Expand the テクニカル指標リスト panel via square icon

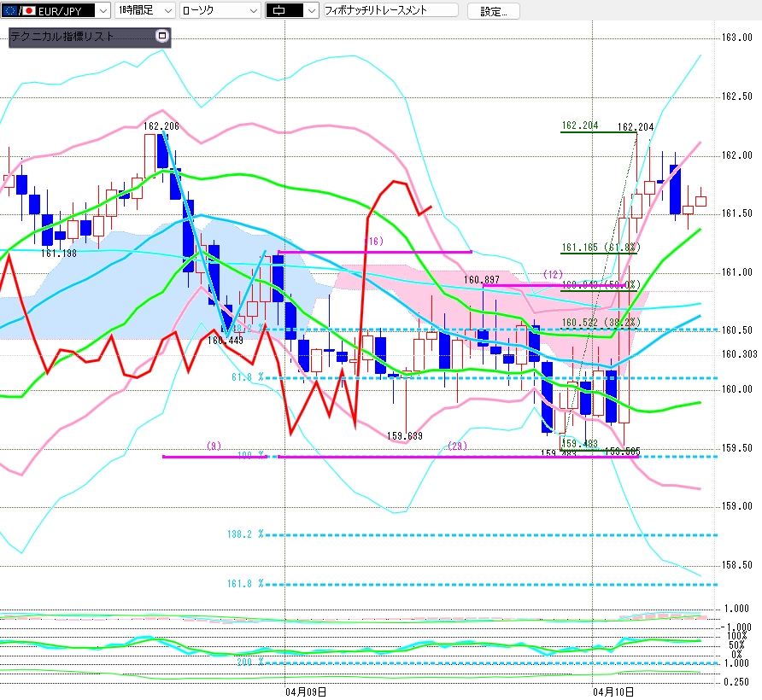click(162, 36)
